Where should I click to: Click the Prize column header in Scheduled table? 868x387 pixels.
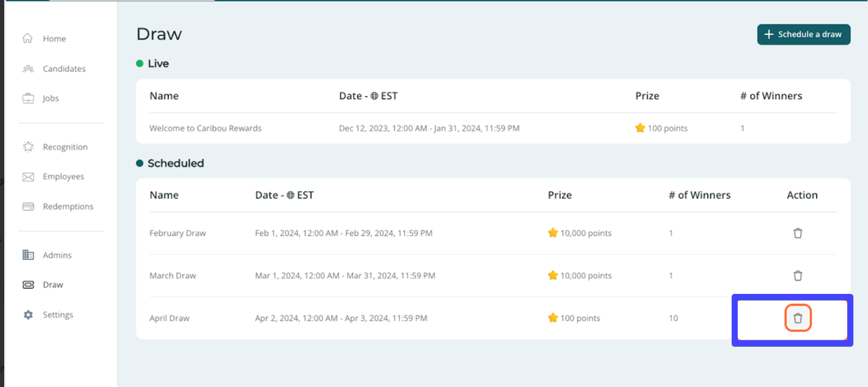tap(559, 195)
